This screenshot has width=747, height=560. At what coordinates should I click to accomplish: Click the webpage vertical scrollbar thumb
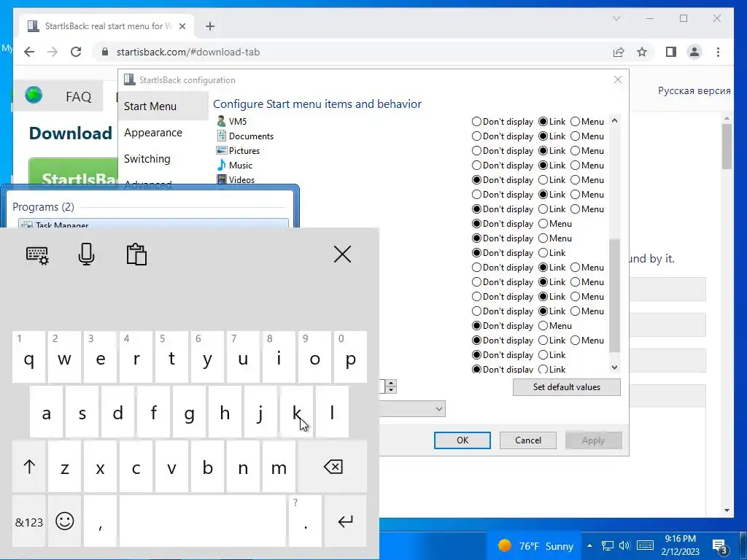(x=727, y=146)
